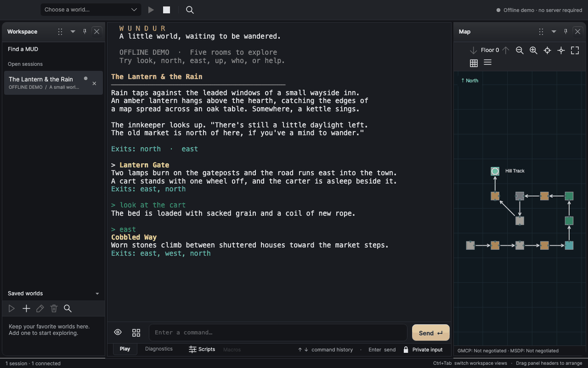Image resolution: width=588 pixels, height=368 pixels.
Task: Click the stop square button in top toolbar
Action: coord(167,10)
